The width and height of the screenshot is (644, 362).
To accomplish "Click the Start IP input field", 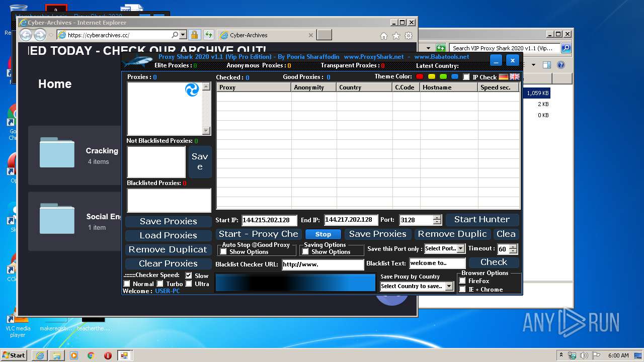I will pyautogui.click(x=269, y=220).
